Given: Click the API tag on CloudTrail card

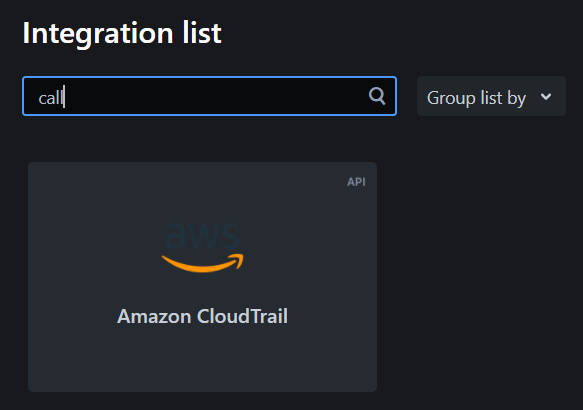Looking at the screenshot, I should point(356,182).
